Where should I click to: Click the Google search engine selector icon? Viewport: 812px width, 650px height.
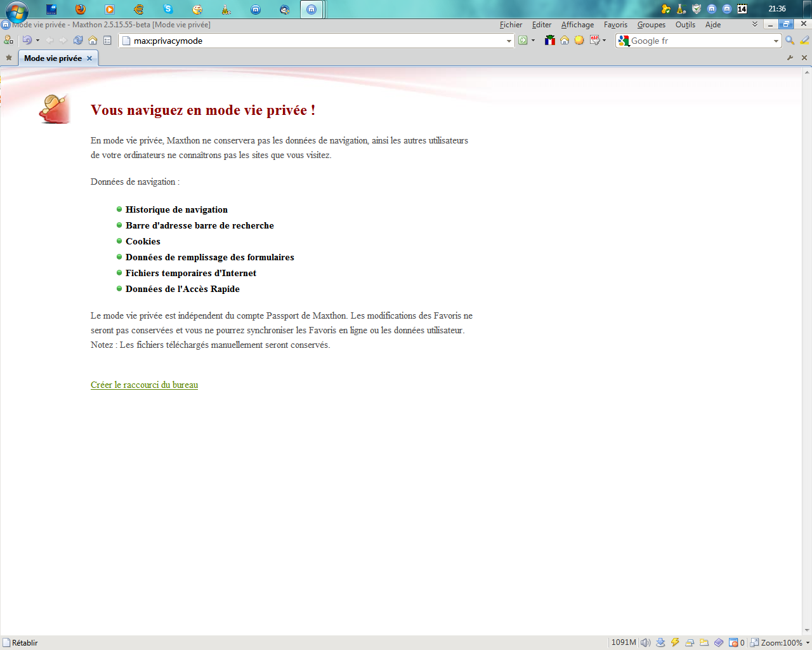[x=624, y=41]
